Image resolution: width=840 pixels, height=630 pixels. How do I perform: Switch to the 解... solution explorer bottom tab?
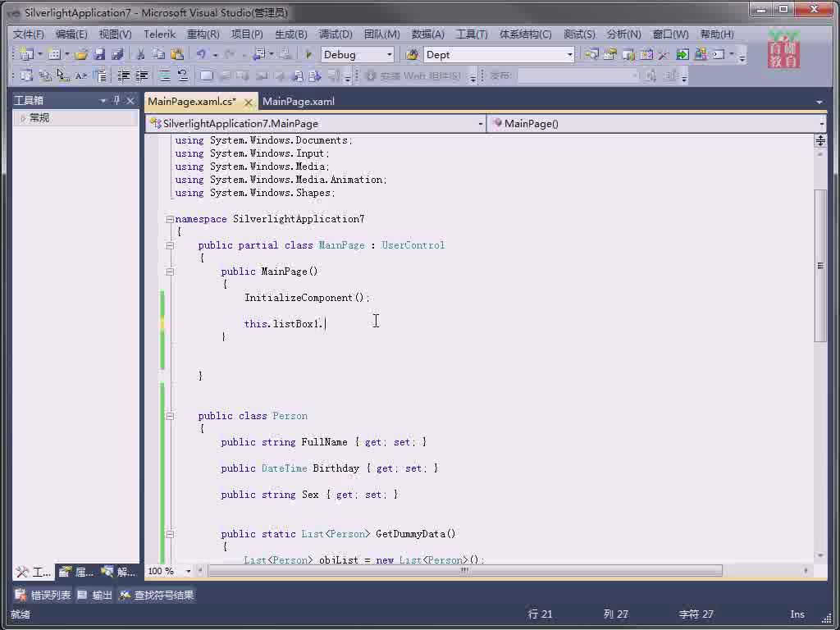(119, 572)
